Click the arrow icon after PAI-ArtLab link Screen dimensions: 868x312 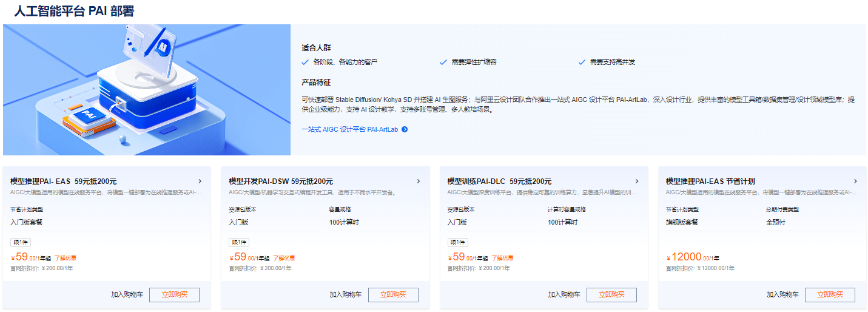point(405,129)
